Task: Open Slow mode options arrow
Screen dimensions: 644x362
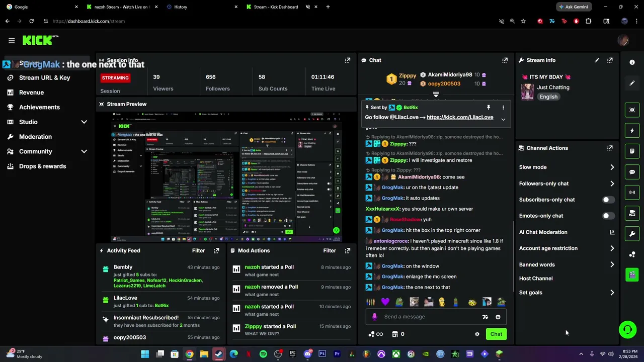Action: coord(612,167)
